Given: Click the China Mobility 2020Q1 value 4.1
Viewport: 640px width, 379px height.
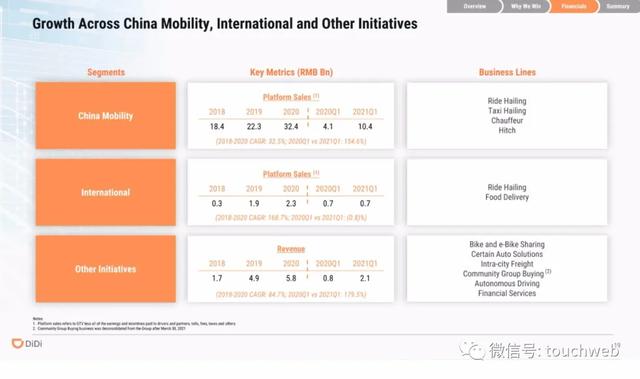Looking at the screenshot, I should [328, 126].
